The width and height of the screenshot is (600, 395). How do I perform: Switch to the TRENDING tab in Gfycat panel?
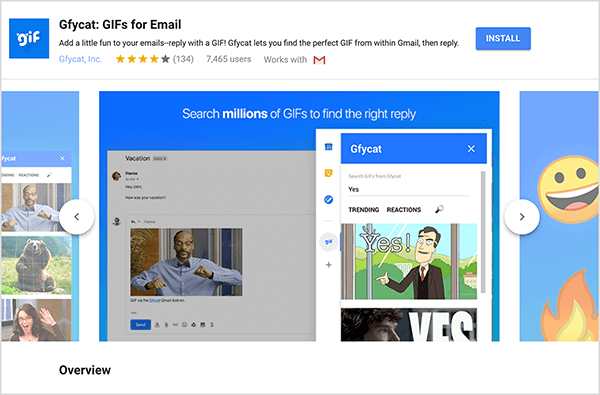364,210
